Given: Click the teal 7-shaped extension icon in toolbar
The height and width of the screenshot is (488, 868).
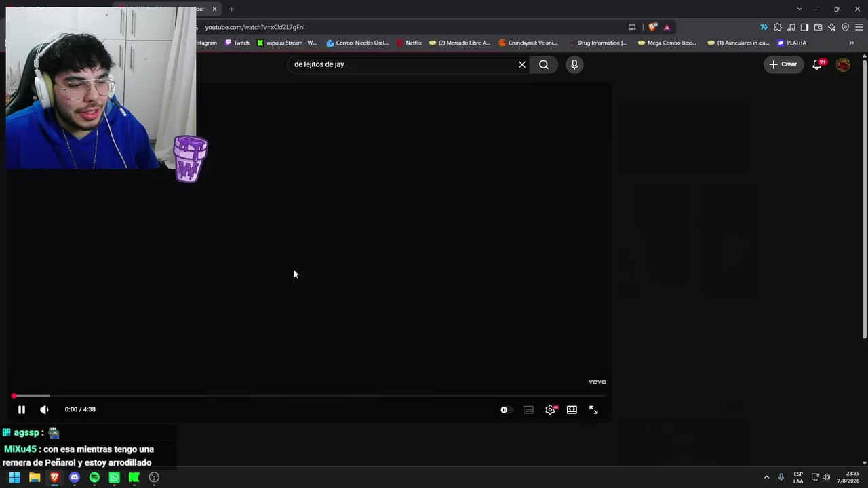Looking at the screenshot, I should [764, 27].
